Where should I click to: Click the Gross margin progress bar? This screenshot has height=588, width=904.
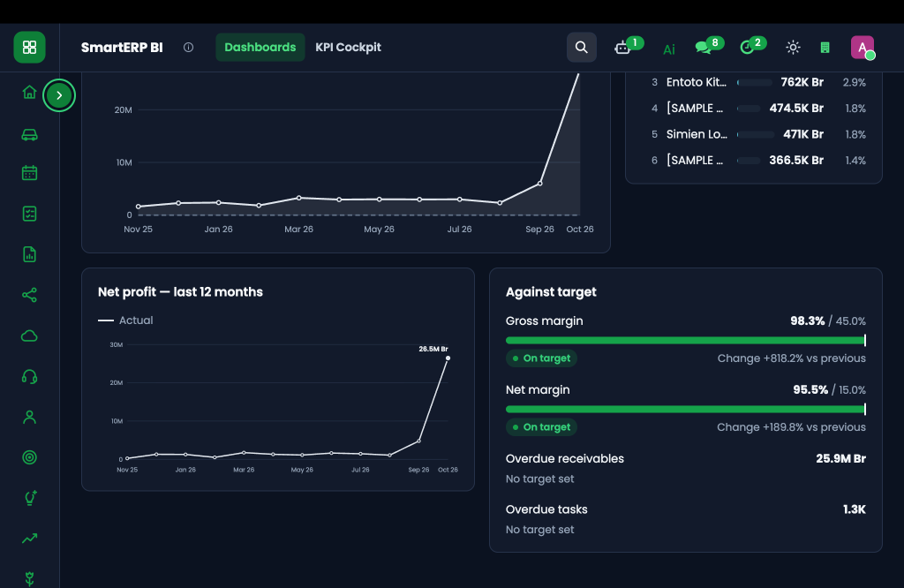pyautogui.click(x=685, y=341)
